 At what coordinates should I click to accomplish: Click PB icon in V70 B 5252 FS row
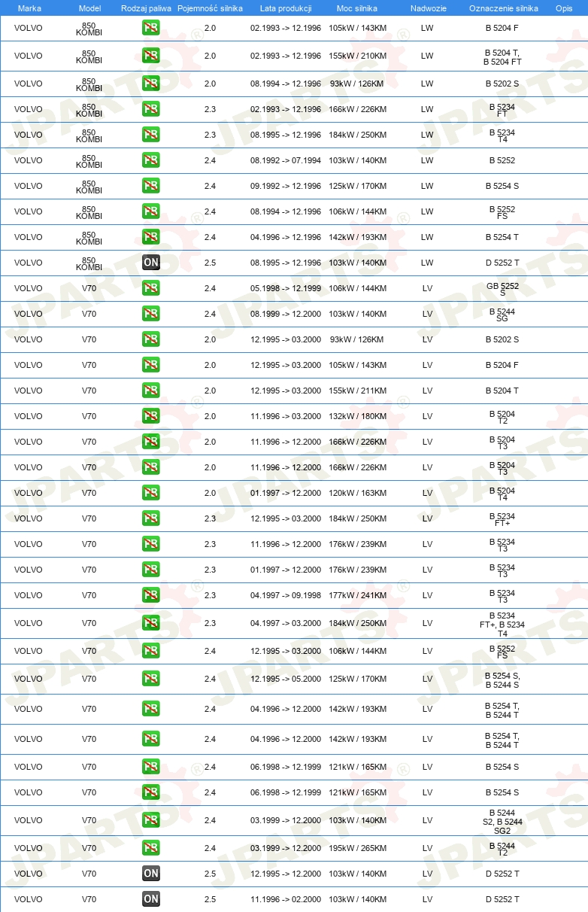(x=150, y=651)
